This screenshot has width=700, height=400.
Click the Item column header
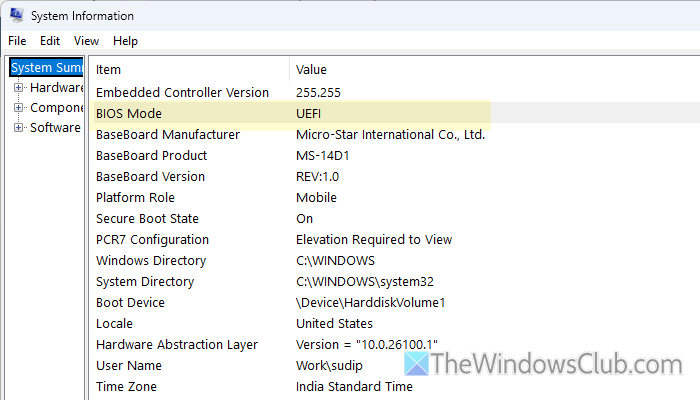coord(190,70)
